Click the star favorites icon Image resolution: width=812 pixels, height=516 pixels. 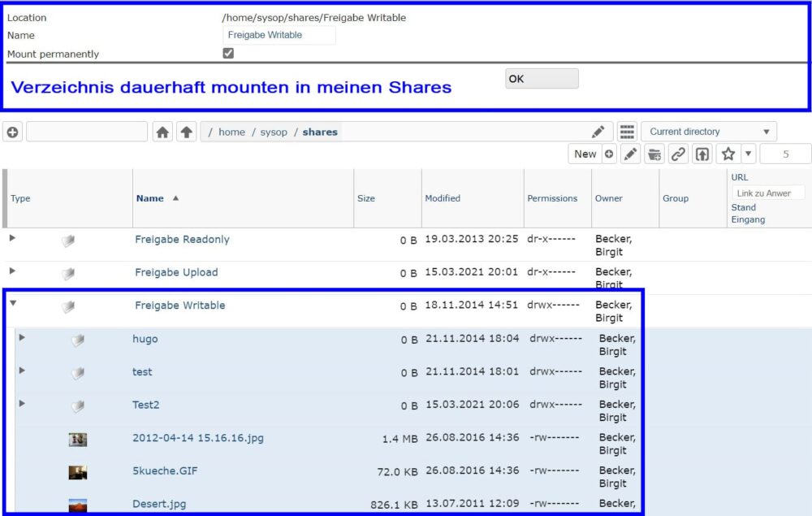pyautogui.click(x=728, y=154)
